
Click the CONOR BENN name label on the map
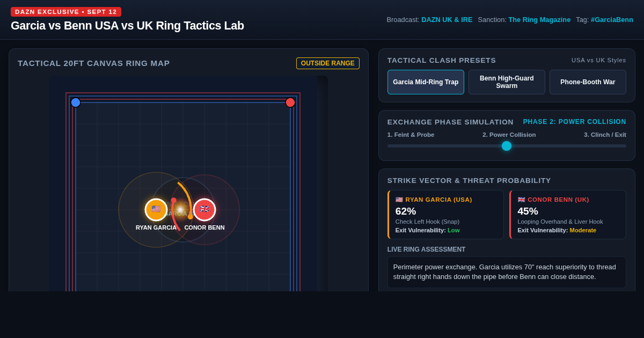coord(204,227)
